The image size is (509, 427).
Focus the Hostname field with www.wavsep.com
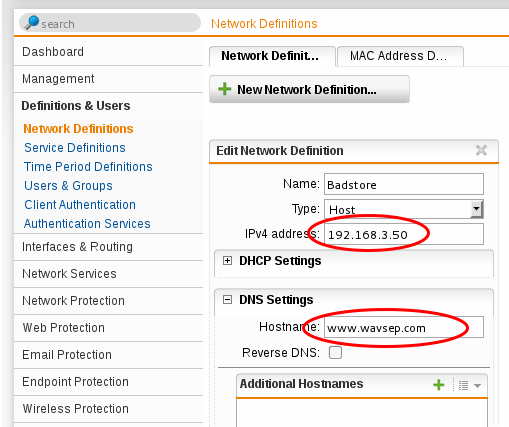point(404,327)
